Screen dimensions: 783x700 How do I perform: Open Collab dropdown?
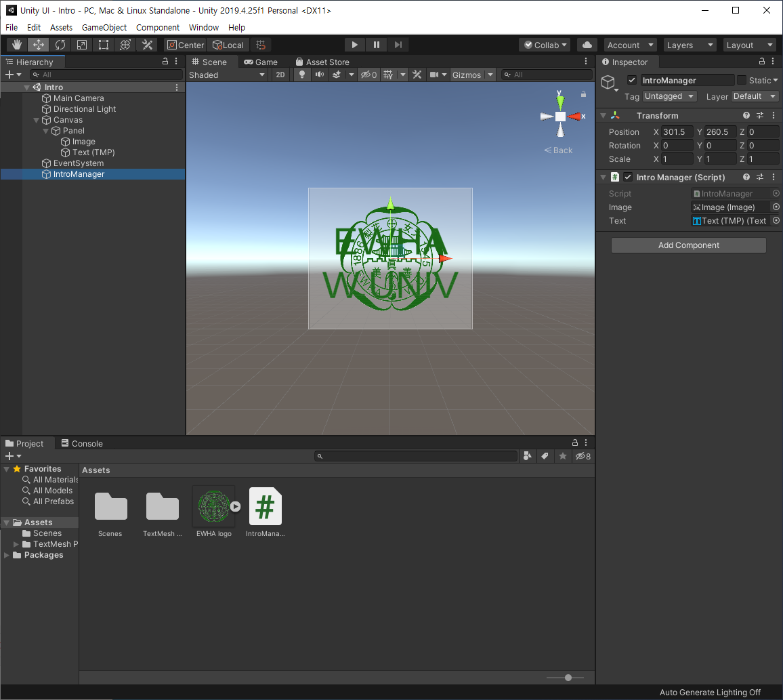tap(545, 45)
